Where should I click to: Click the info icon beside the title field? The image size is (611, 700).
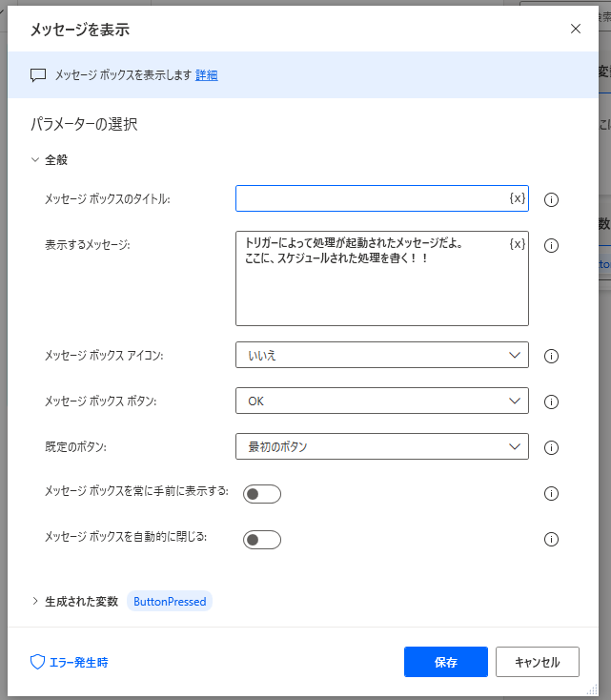(x=550, y=200)
